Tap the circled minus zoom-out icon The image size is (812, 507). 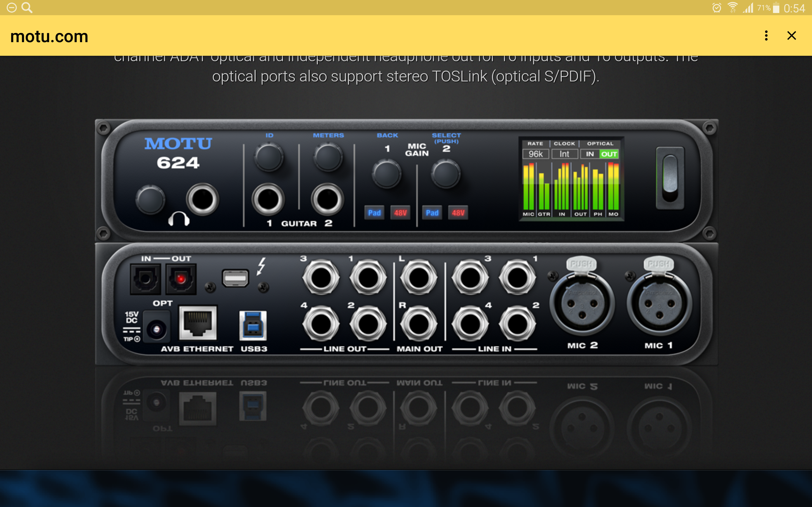[x=11, y=7]
